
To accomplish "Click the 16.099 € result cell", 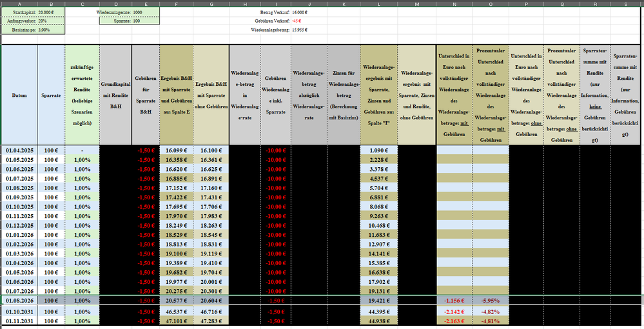I will point(176,150).
